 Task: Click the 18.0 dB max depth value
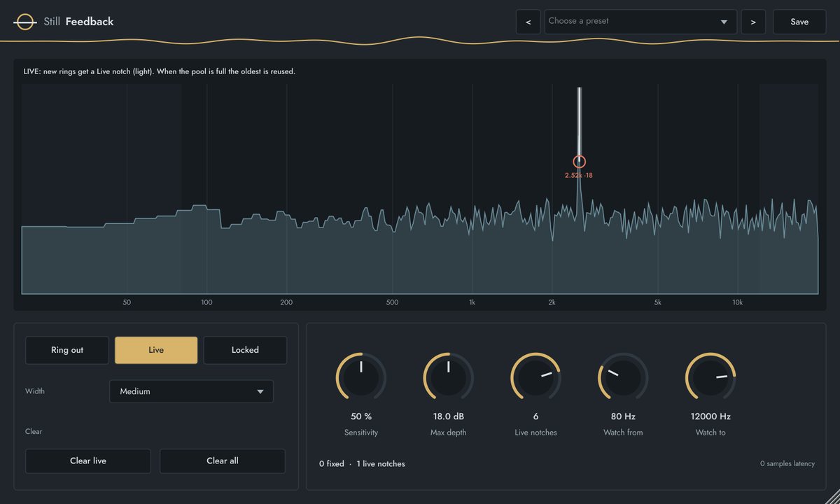pyautogui.click(x=448, y=416)
